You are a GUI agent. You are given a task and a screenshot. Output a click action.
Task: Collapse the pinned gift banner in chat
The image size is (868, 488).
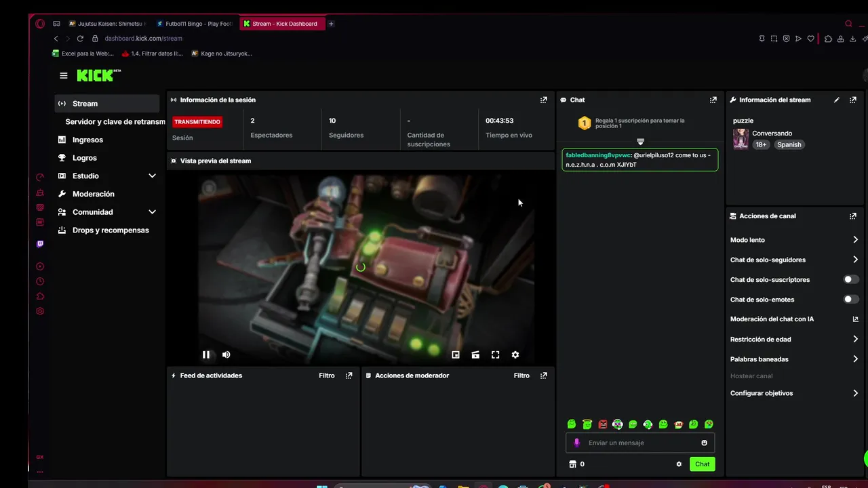pyautogui.click(x=640, y=142)
